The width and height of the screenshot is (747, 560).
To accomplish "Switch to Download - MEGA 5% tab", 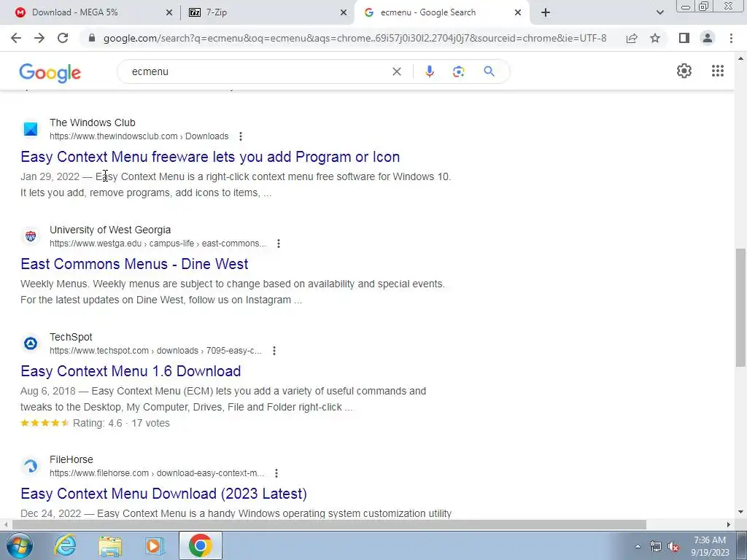I will pyautogui.click(x=90, y=12).
